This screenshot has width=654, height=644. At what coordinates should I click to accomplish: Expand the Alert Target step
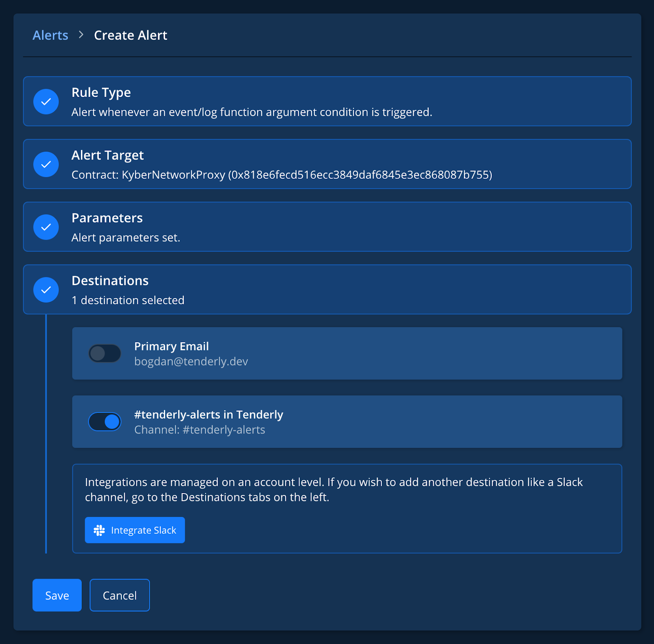coord(327,164)
